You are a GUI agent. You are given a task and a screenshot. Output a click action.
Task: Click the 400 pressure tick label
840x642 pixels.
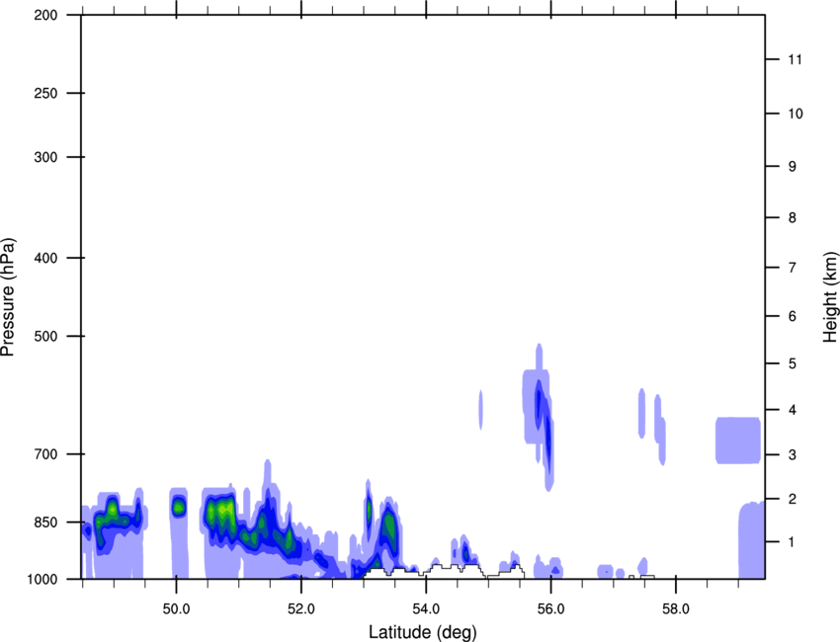(x=45, y=258)
